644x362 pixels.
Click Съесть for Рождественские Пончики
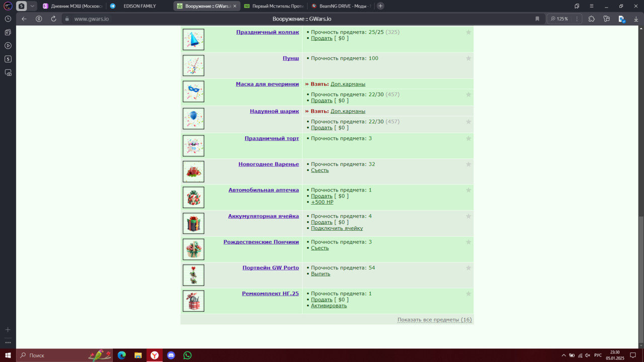click(x=319, y=248)
